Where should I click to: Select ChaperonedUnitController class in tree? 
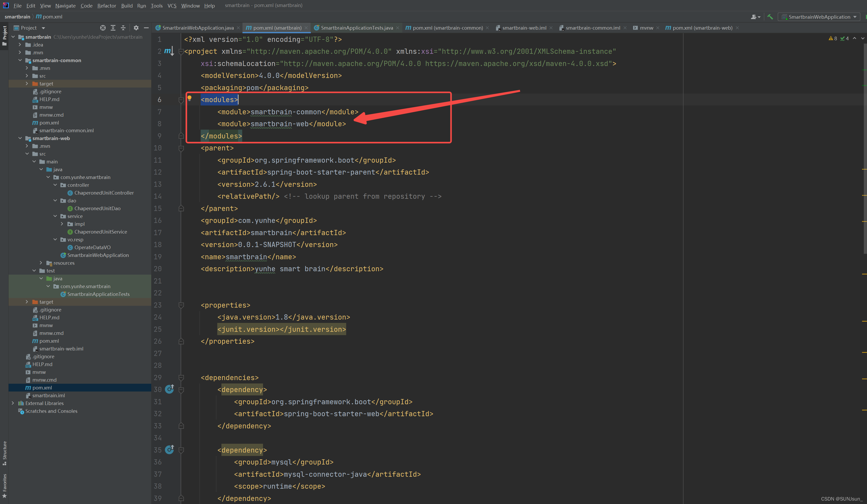point(104,193)
